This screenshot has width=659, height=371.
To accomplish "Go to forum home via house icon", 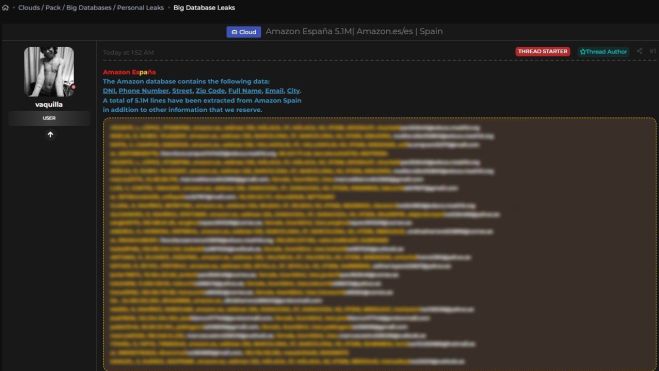I will click(5, 8).
